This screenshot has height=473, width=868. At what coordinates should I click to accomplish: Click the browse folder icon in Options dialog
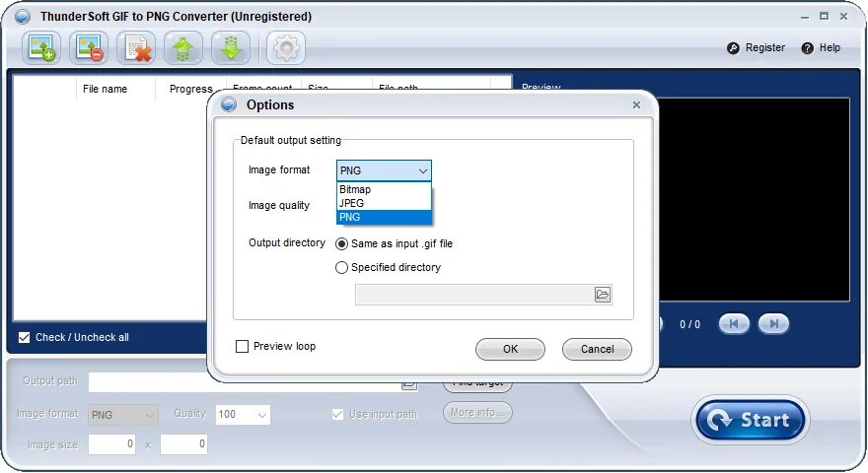(x=603, y=295)
